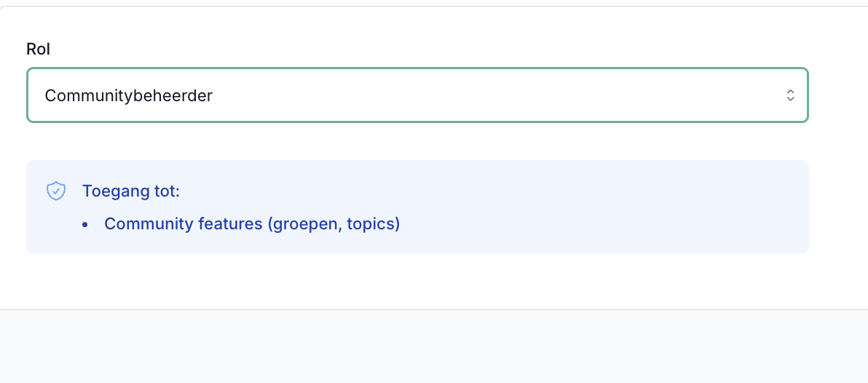Click "Community features (groepen, topics)" text
Screen dimensions: 868x383
point(252,224)
